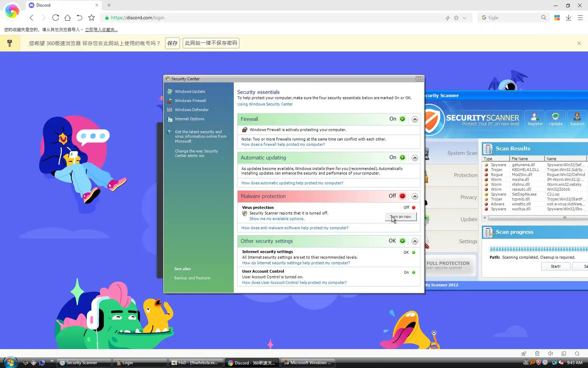Click the 360 browser logo avatar
The width and height of the screenshot is (588, 368).
[x=12, y=11]
